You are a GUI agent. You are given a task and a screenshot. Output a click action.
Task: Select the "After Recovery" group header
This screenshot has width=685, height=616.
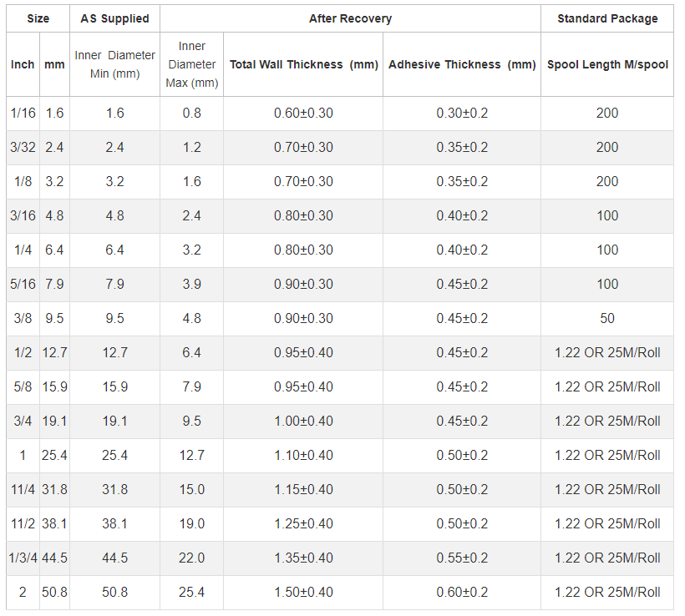(350, 18)
